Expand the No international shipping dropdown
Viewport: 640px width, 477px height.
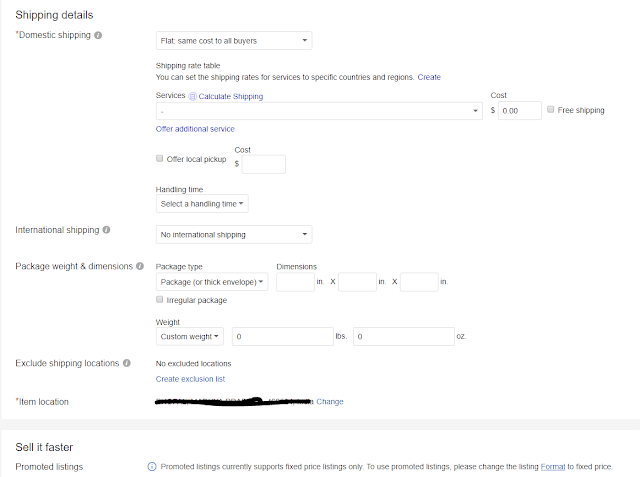(x=234, y=235)
